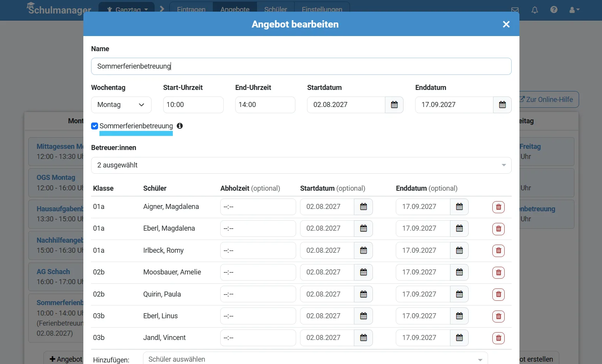Select the AG Schach offer card

click(x=56, y=277)
